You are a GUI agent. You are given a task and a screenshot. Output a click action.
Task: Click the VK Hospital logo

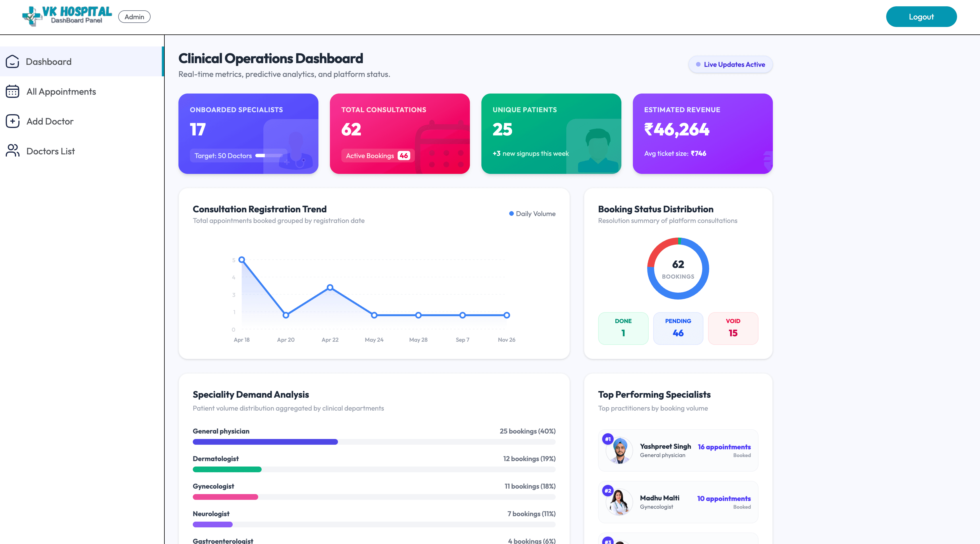[67, 16]
